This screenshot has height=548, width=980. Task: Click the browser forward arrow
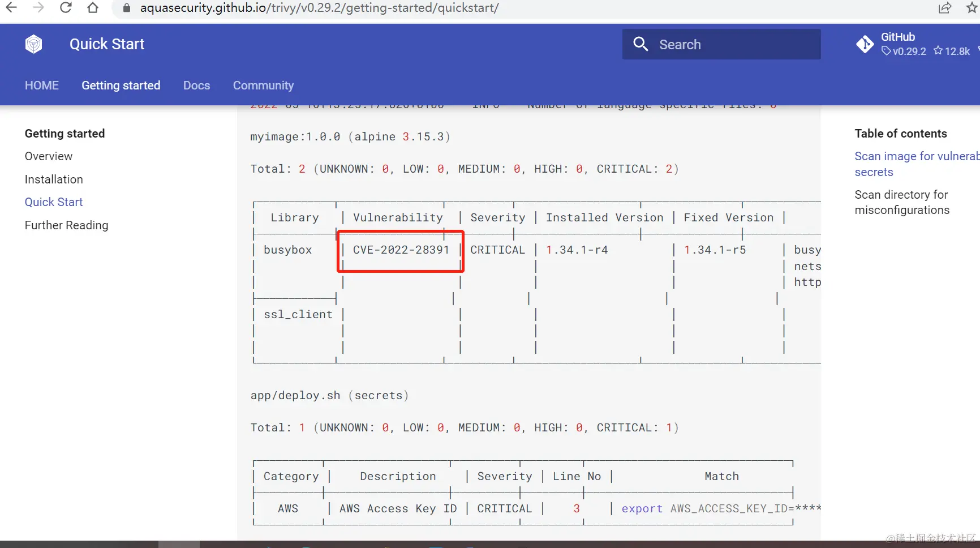click(x=38, y=8)
